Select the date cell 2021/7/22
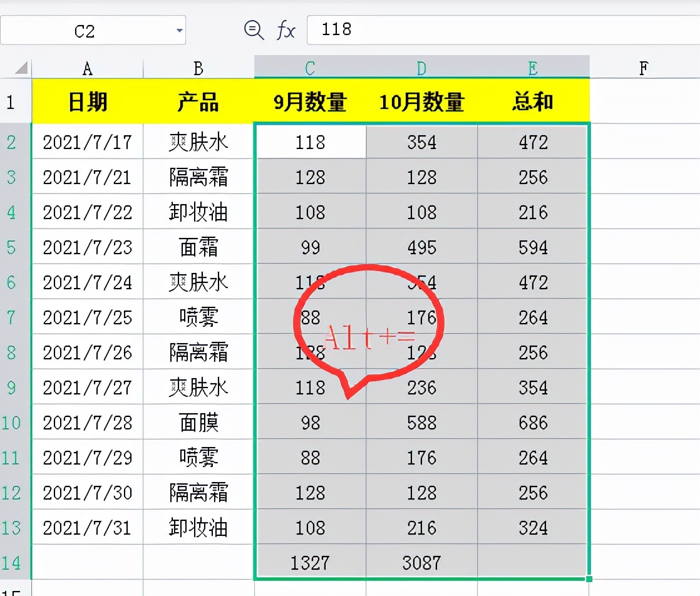The image size is (700, 596). (88, 212)
